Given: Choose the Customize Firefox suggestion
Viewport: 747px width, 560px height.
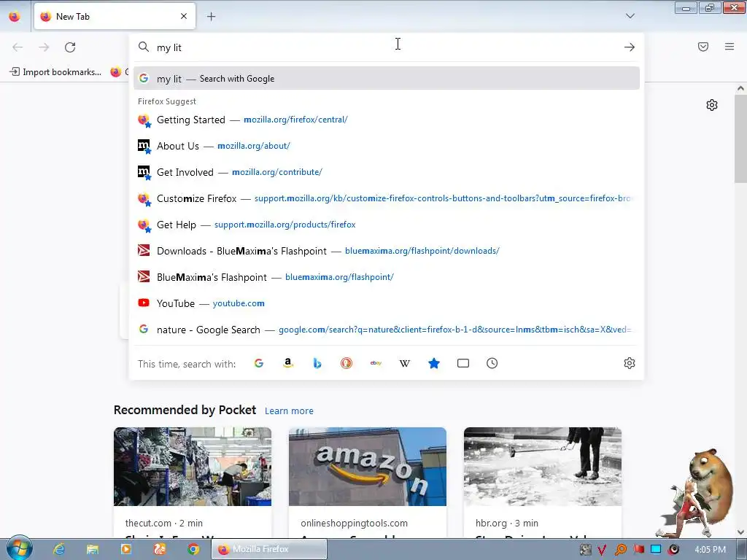Looking at the screenshot, I should pyautogui.click(x=387, y=198).
